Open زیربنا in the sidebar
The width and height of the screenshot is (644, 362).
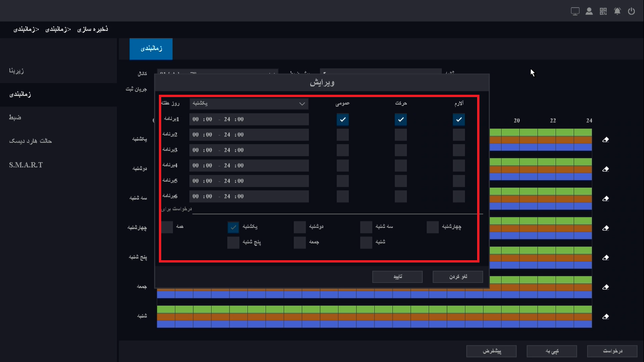pyautogui.click(x=58, y=71)
